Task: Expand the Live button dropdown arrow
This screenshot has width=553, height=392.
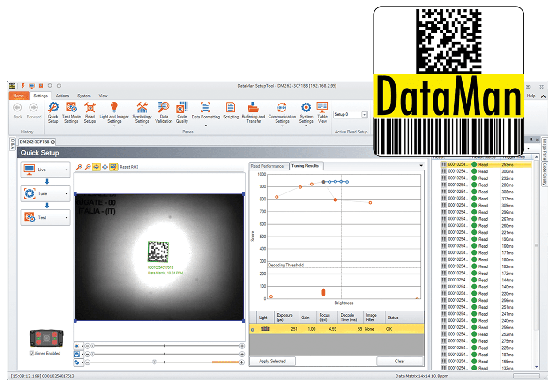Action: point(66,170)
